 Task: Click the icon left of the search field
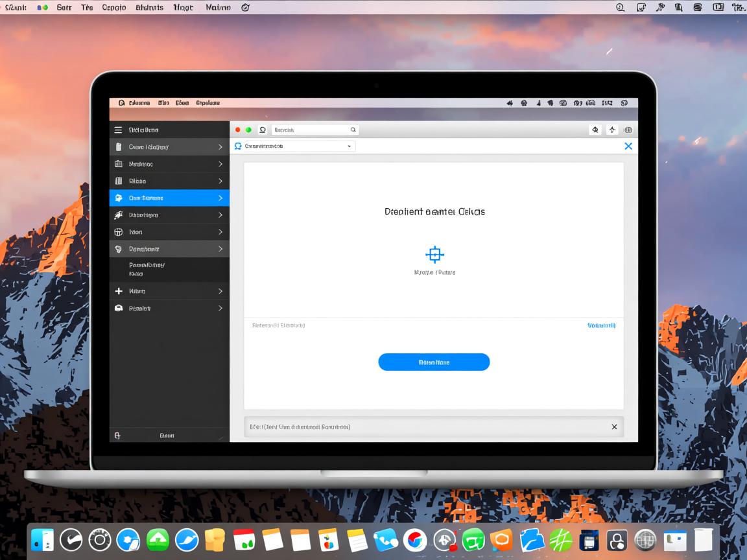point(263,130)
